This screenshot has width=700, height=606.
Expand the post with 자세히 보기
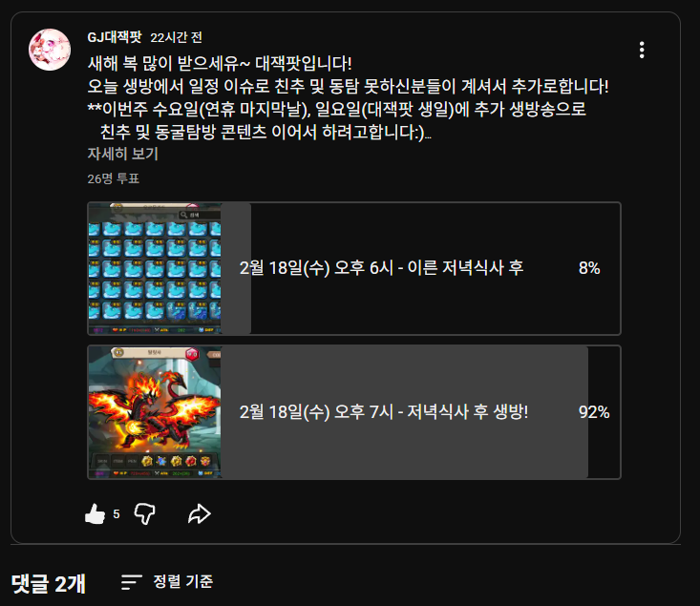(123, 154)
